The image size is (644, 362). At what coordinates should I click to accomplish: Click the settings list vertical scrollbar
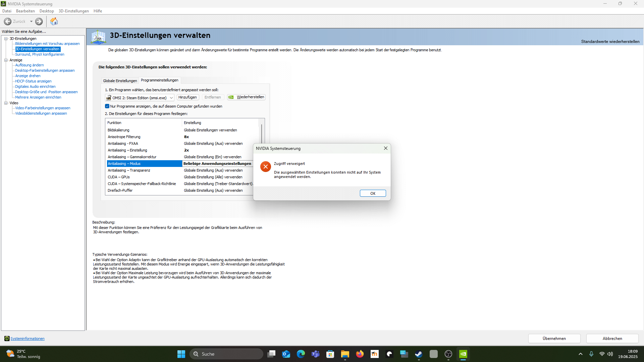click(x=262, y=133)
